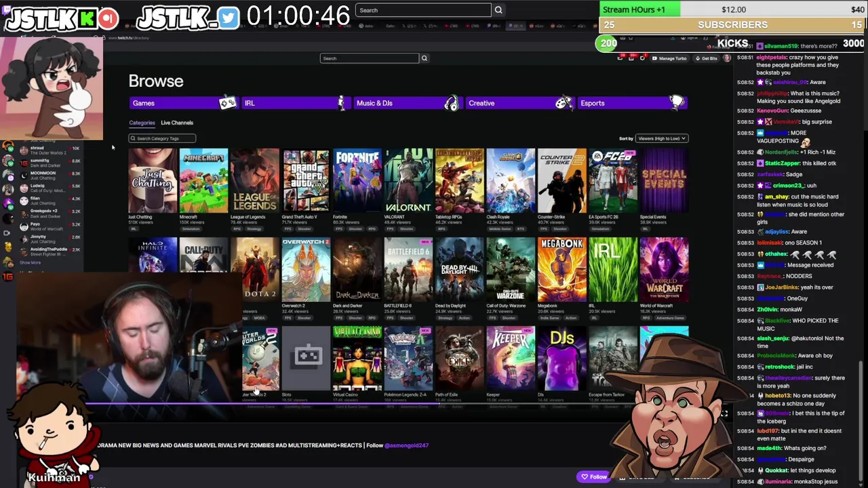The width and height of the screenshot is (868, 488).
Task: Click the purple Follow button
Action: 593,476
